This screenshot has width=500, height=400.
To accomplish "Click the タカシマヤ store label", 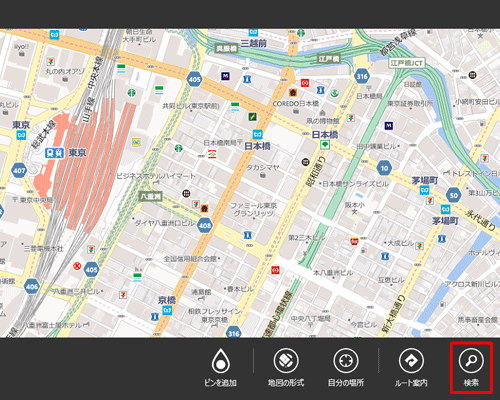I will (263, 168).
